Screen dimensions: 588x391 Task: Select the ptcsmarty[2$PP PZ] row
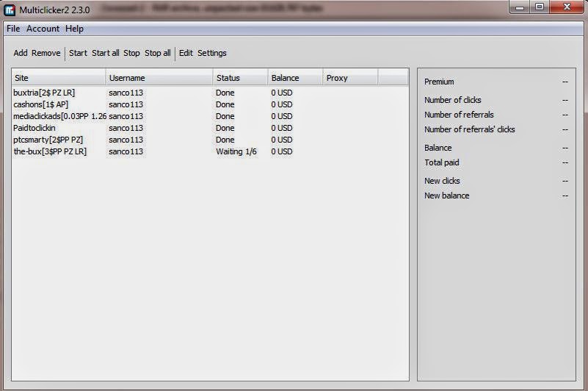click(x=210, y=140)
